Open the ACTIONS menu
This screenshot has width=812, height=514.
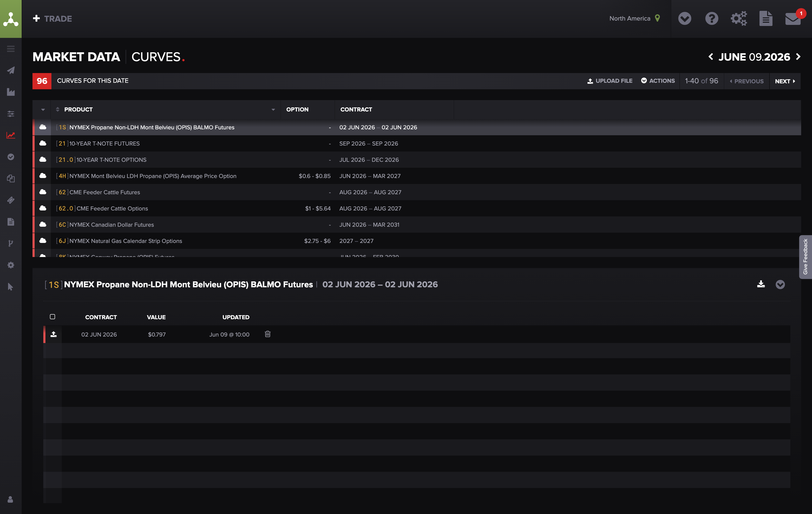(x=658, y=81)
